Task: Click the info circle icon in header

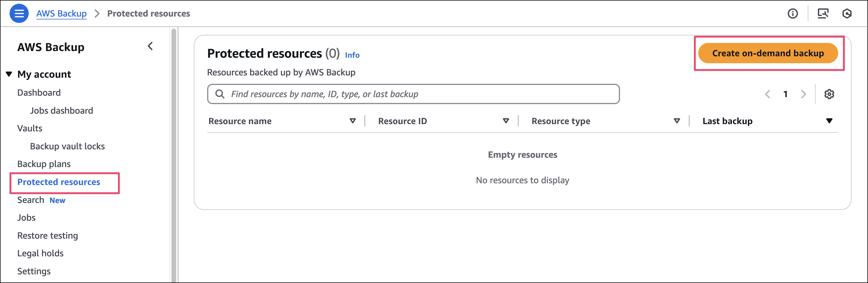Action: 792,14
